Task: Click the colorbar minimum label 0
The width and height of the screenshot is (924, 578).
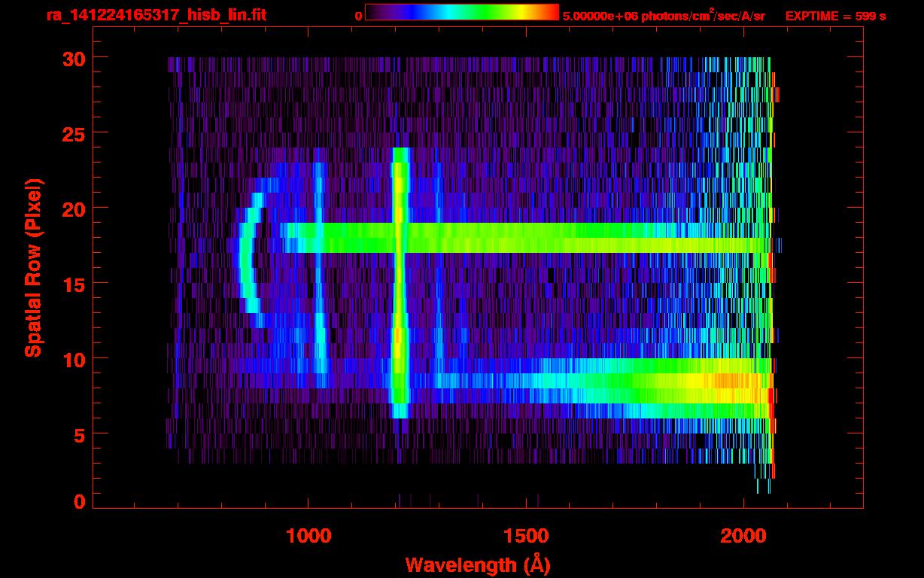Action: [358, 16]
